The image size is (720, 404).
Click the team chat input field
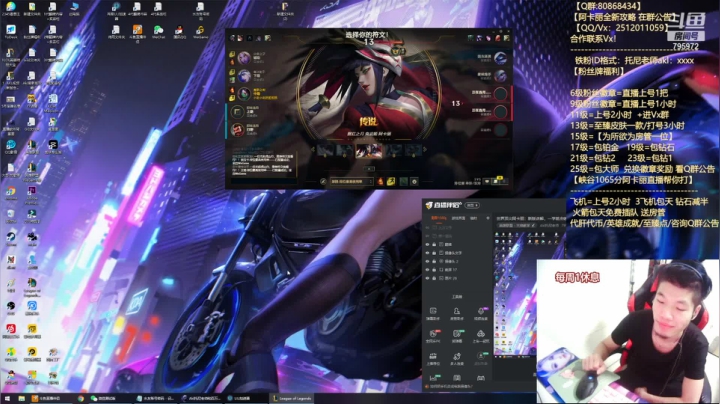click(x=263, y=180)
